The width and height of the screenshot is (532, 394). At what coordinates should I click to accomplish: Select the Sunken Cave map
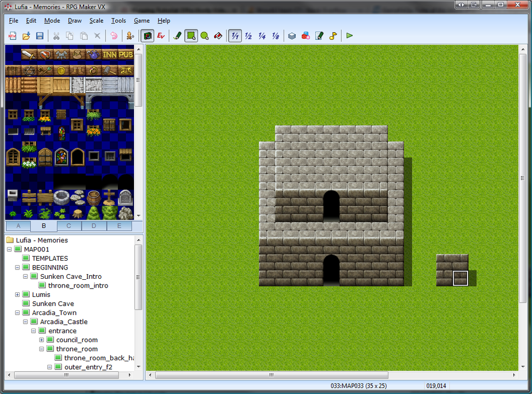[x=53, y=304]
